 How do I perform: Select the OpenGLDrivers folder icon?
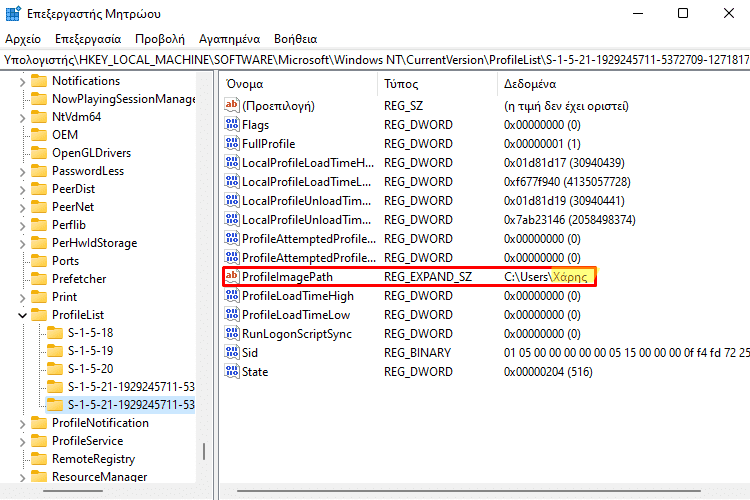tap(39, 153)
